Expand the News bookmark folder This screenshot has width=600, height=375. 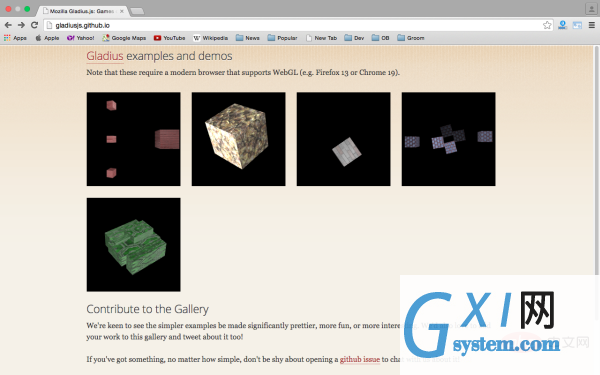point(248,38)
